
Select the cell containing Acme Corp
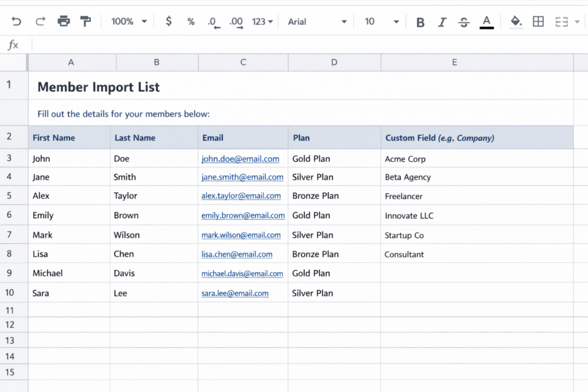click(x=477, y=158)
